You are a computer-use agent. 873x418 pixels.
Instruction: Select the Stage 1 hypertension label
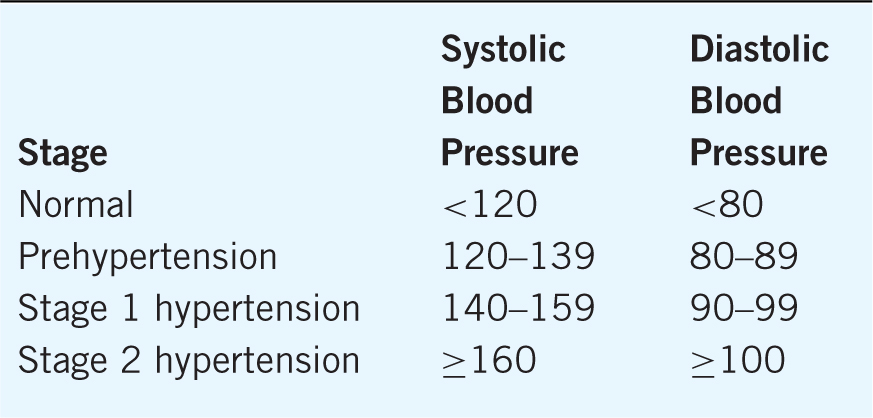[189, 309]
